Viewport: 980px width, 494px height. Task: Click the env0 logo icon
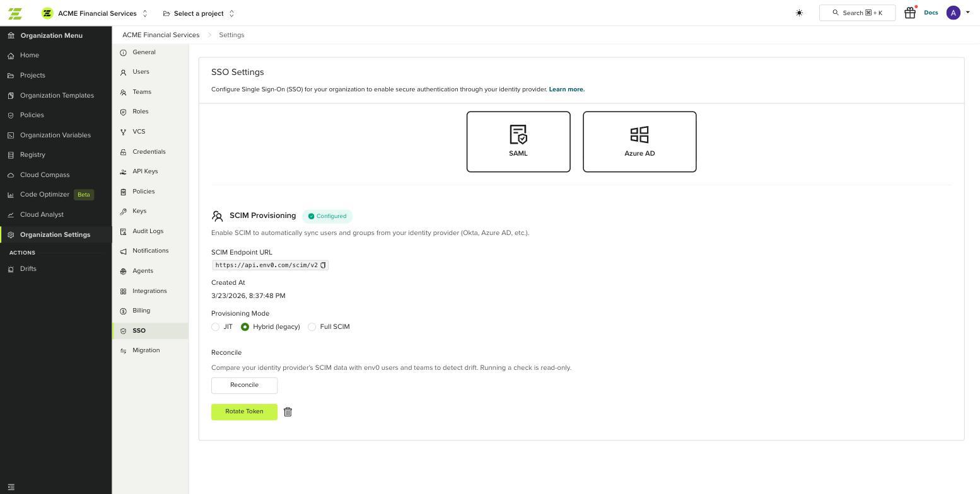click(15, 13)
